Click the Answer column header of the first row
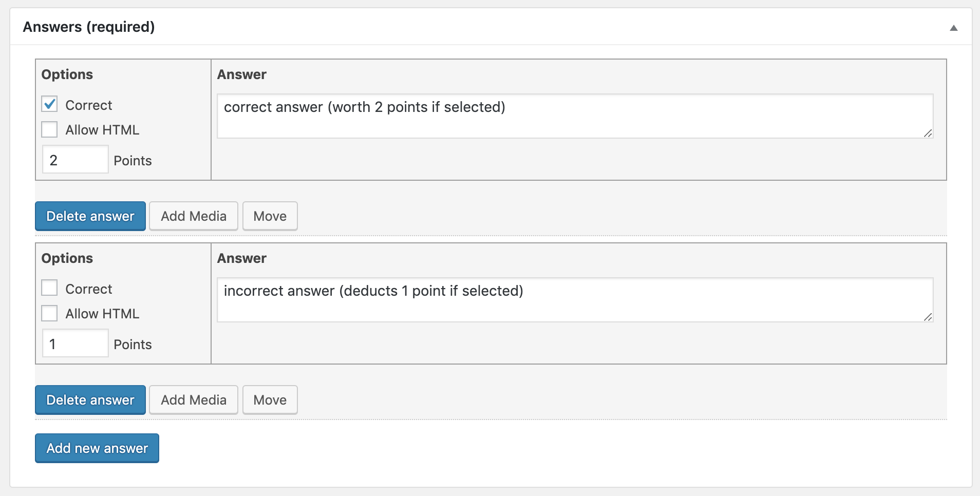 tap(241, 74)
